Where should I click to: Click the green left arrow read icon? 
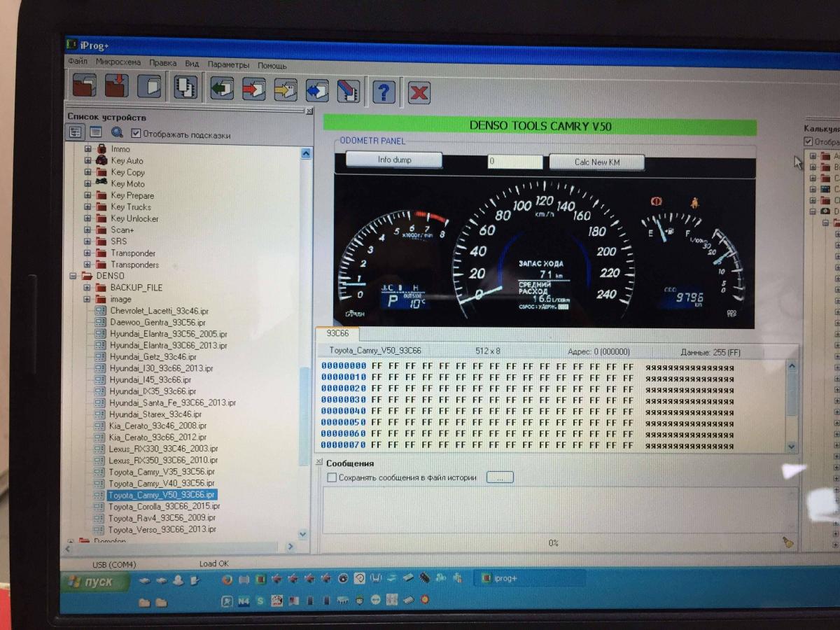point(222,89)
